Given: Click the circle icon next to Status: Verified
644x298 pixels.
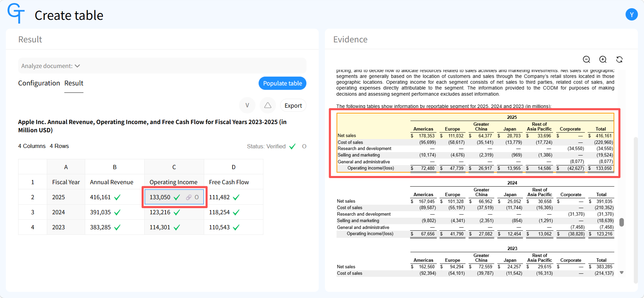Looking at the screenshot, I should 304,146.
